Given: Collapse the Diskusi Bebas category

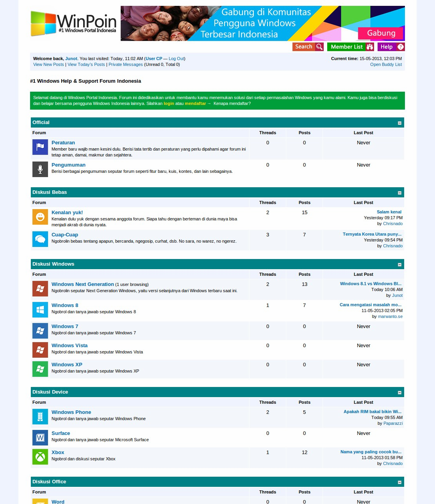Looking at the screenshot, I should (x=399, y=193).
